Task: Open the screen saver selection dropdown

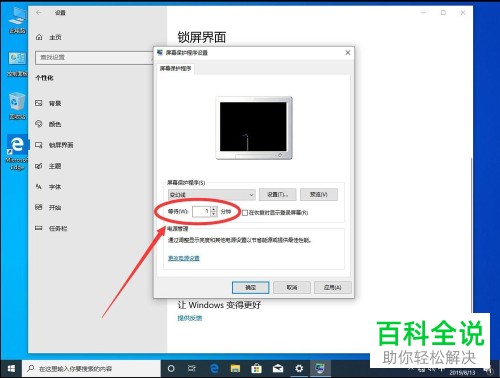Action: tap(212, 195)
